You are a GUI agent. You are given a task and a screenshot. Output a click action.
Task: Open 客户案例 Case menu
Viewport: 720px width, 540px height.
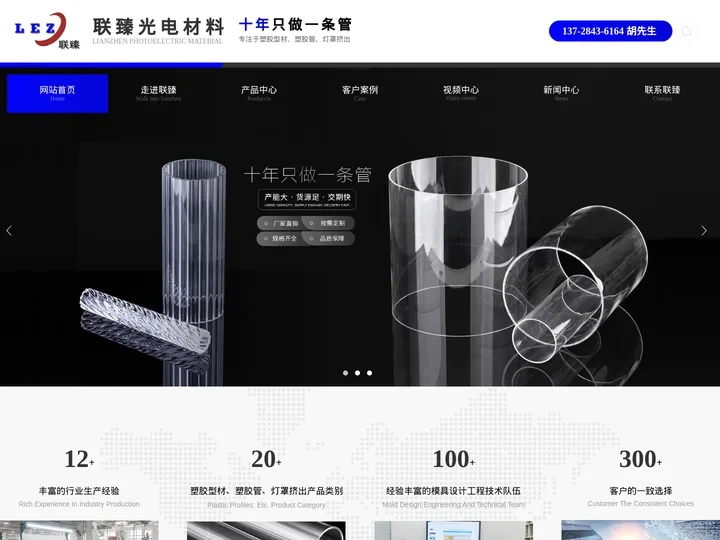point(360,93)
